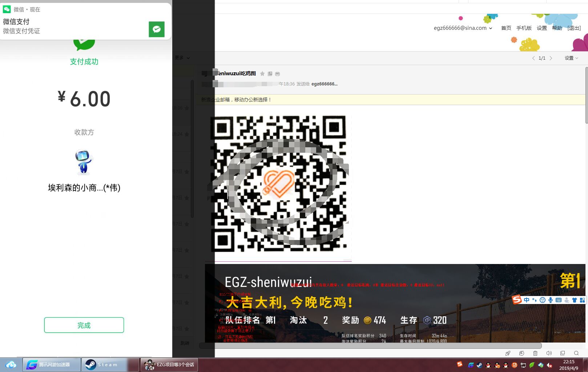Click the print icon beside the email subject
This screenshot has width=588, height=372.
point(277,74)
